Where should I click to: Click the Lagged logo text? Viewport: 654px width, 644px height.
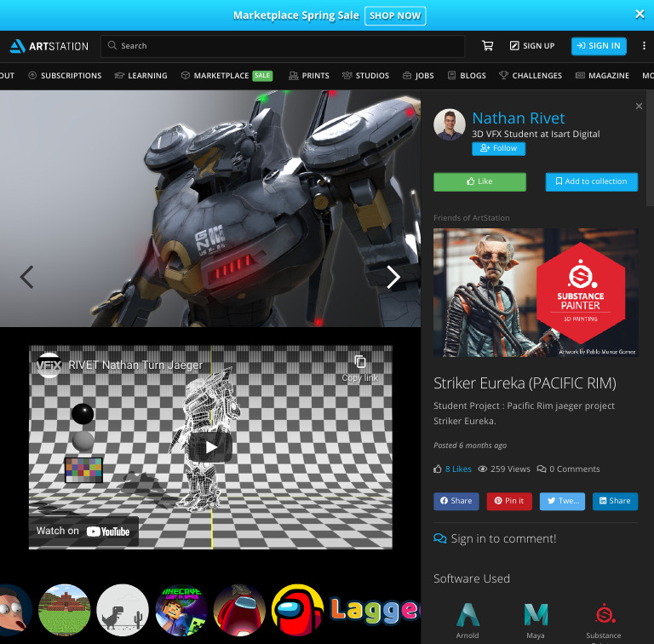(x=375, y=610)
